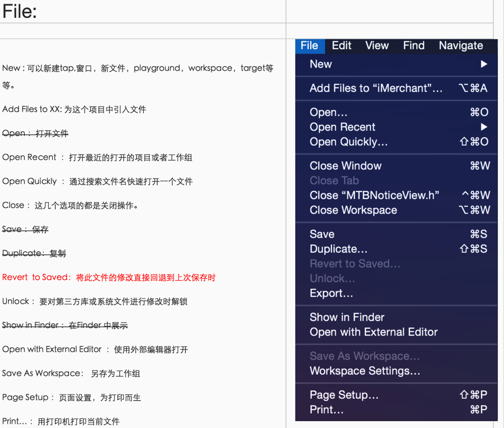
Task: Click the "Open with External Editor" description
Action: (95, 349)
